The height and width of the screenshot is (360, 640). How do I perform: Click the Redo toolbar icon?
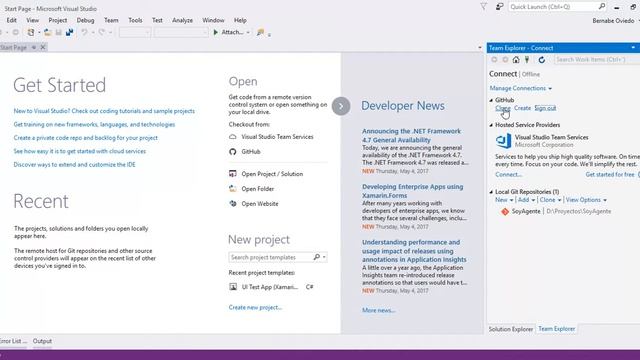tap(102, 32)
